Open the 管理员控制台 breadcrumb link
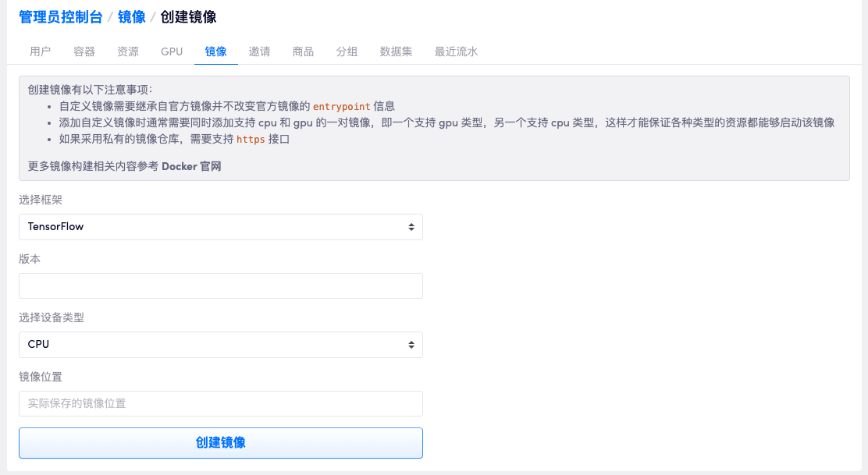Image resolution: width=868 pixels, height=475 pixels. 62,16
